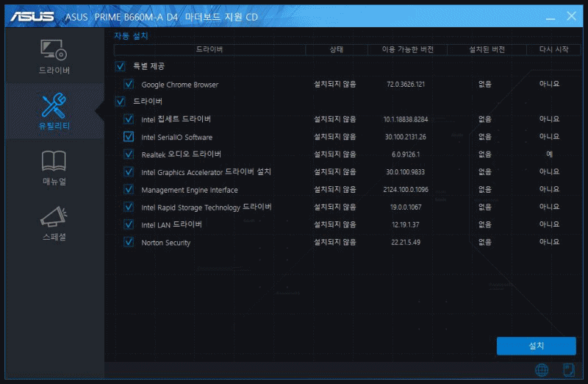The width and height of the screenshot is (588, 384).
Task: Toggle Intel Rapid Storage Technology checkbox
Action: [x=129, y=207]
